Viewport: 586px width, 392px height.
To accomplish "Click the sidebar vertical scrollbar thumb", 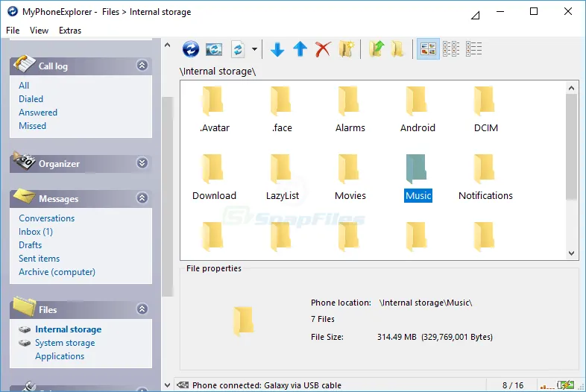I will 168,197.
